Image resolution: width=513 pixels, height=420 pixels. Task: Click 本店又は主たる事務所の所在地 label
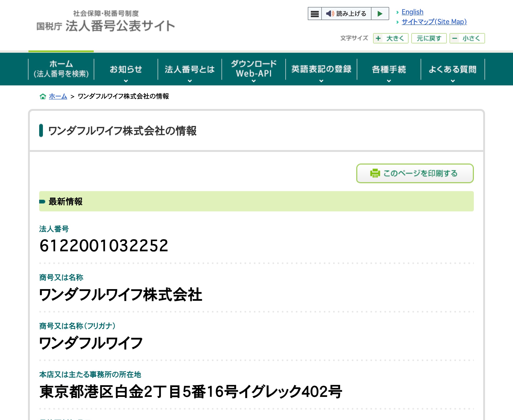click(90, 374)
